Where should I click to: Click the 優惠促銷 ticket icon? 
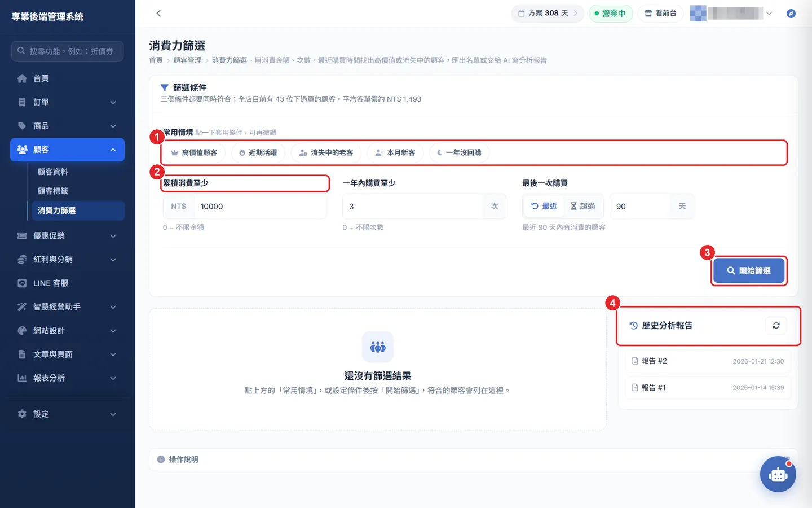pos(22,235)
